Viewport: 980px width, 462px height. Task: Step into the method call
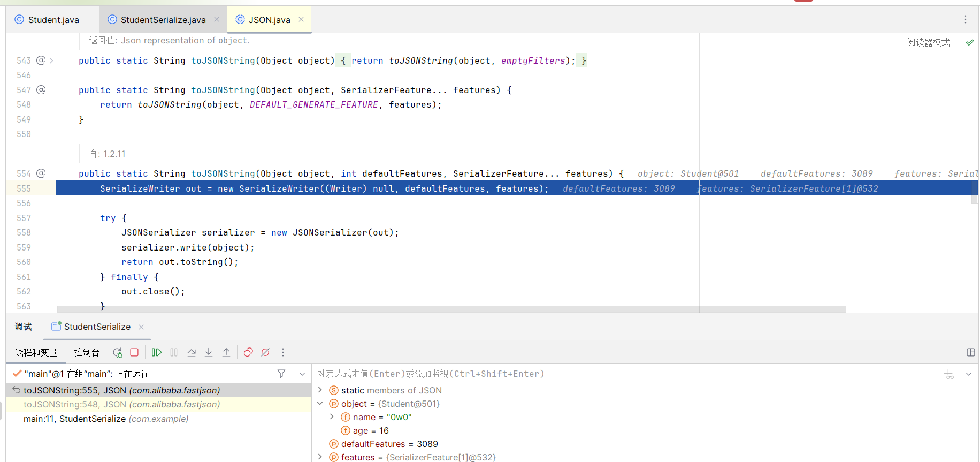coord(209,352)
